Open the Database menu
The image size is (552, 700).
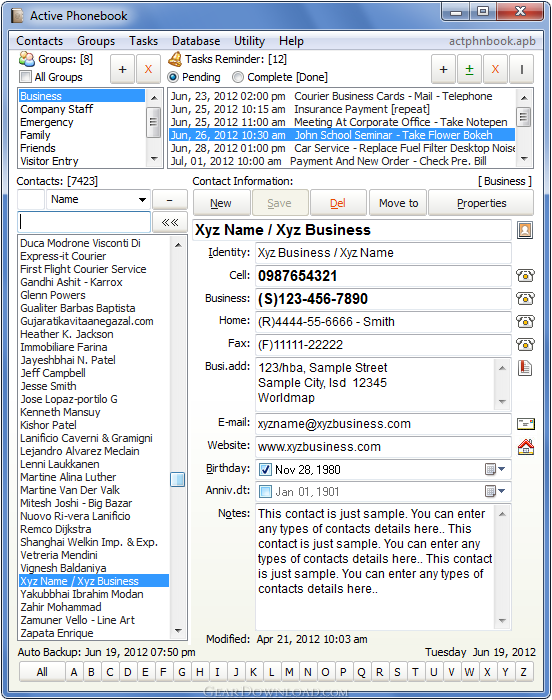click(x=196, y=41)
